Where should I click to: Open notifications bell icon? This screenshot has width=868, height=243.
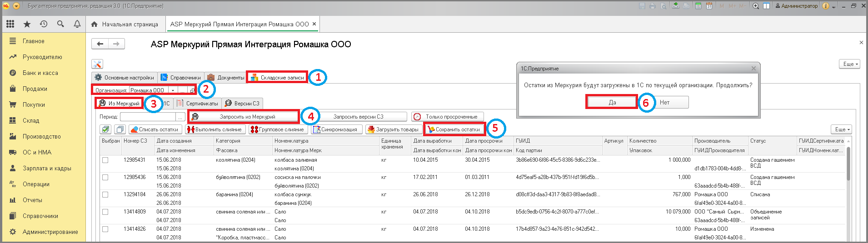pos(77,24)
